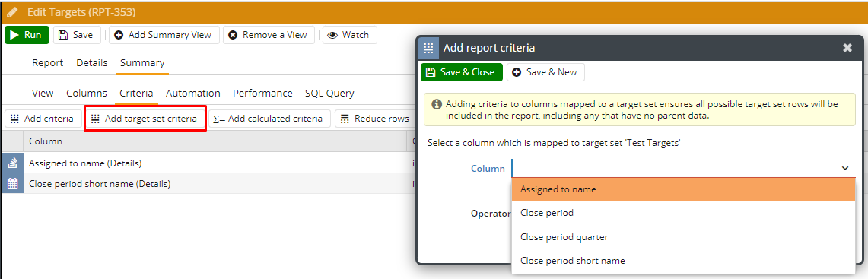868x279 pixels.
Task: Toggle Watch eye button
Action: click(x=349, y=35)
